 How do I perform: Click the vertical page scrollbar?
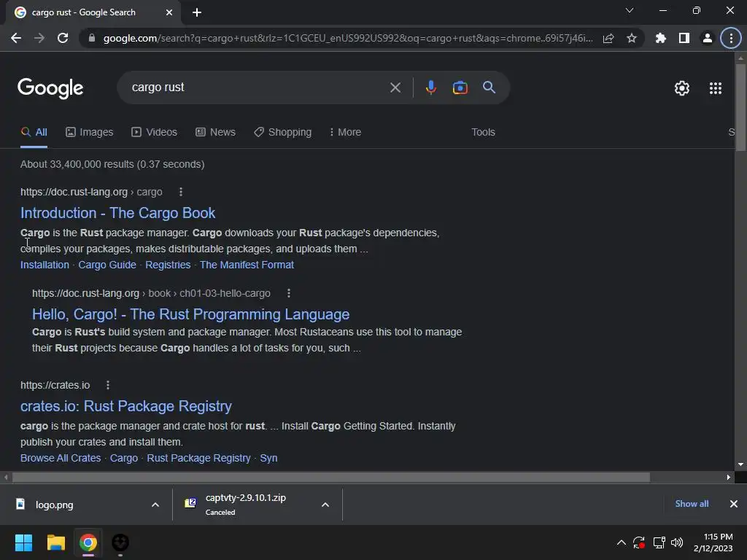[x=740, y=107]
